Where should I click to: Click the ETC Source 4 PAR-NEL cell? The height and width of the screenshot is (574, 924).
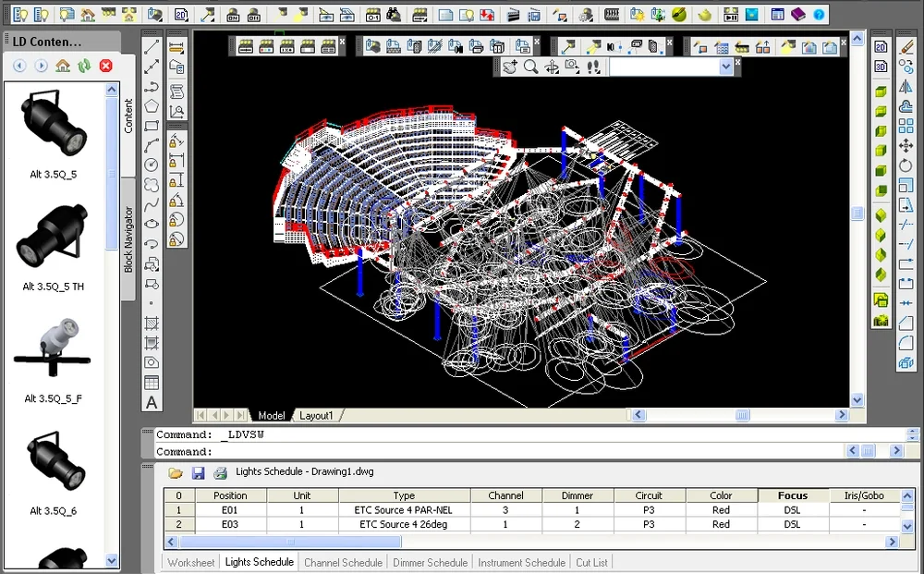[x=404, y=510]
